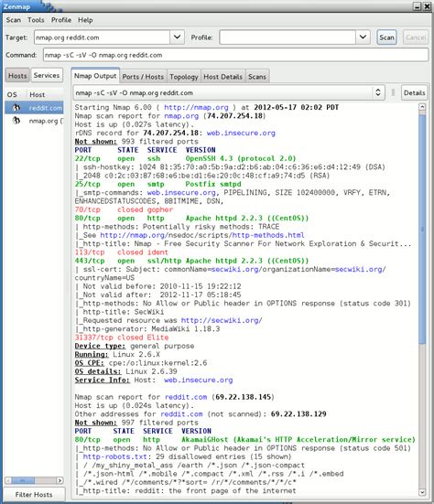Click the 'Not shown: 997 filtered ports' line

coord(136,423)
